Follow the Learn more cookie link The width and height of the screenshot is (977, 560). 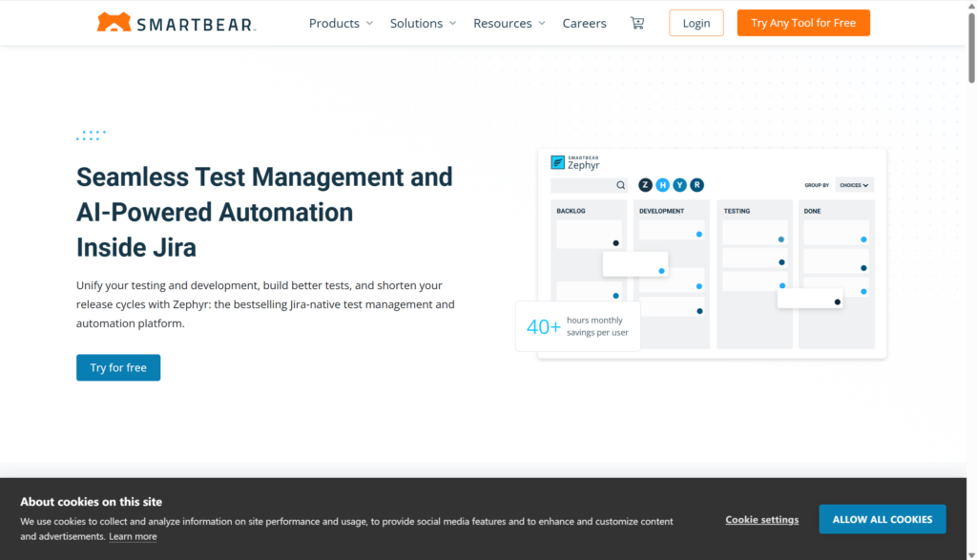(x=133, y=537)
